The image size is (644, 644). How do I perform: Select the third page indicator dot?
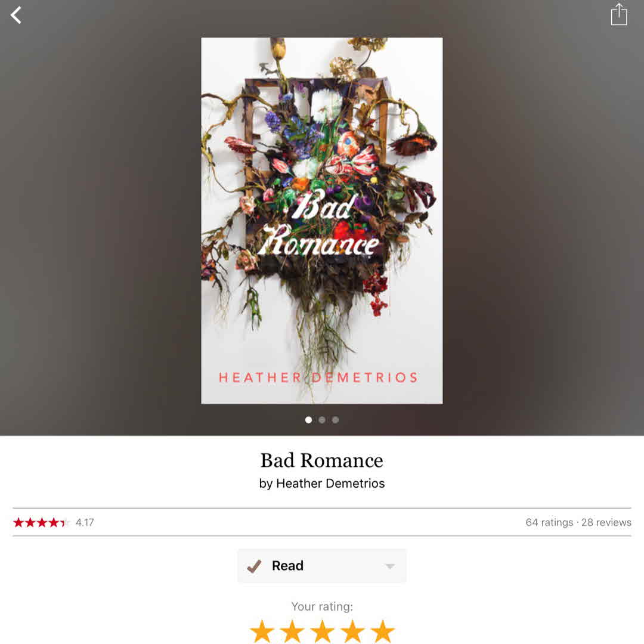tap(336, 420)
